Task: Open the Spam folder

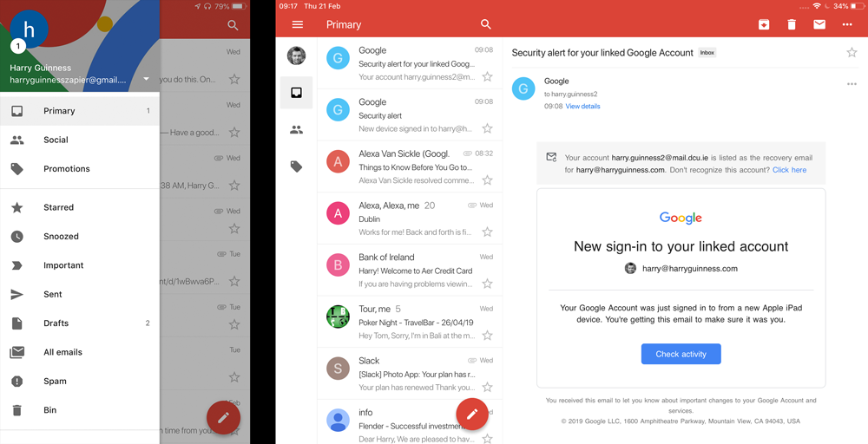Action: [x=80, y=381]
